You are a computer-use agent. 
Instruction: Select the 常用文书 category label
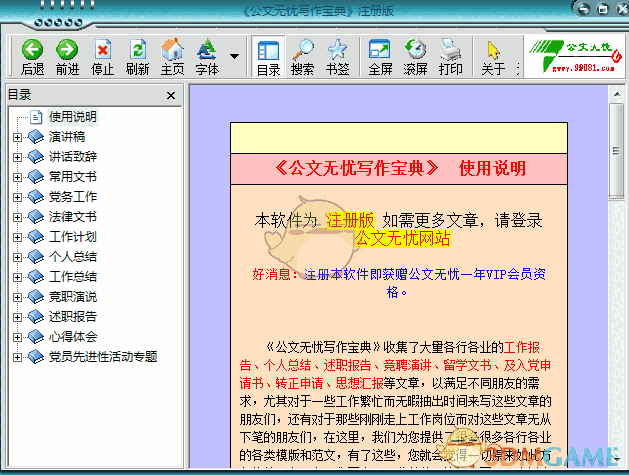(73, 177)
